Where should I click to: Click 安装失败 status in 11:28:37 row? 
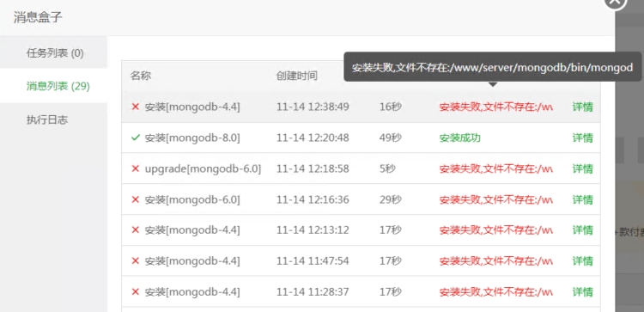pos(495,292)
